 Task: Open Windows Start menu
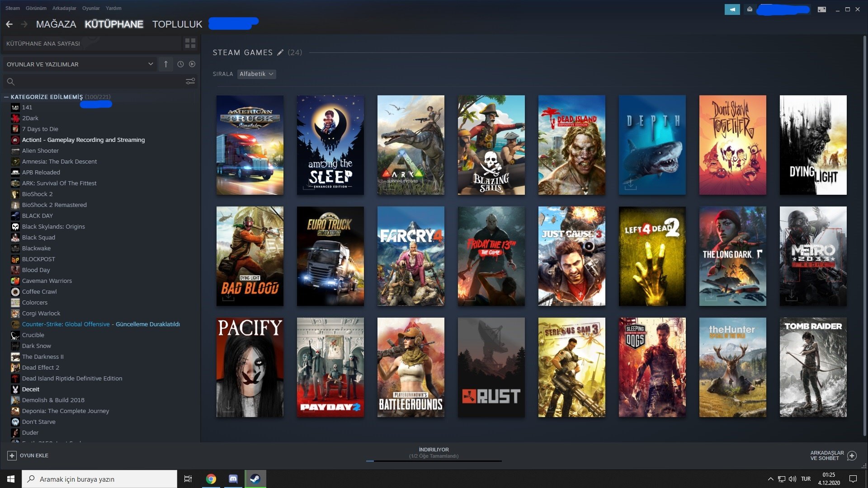[11, 479]
